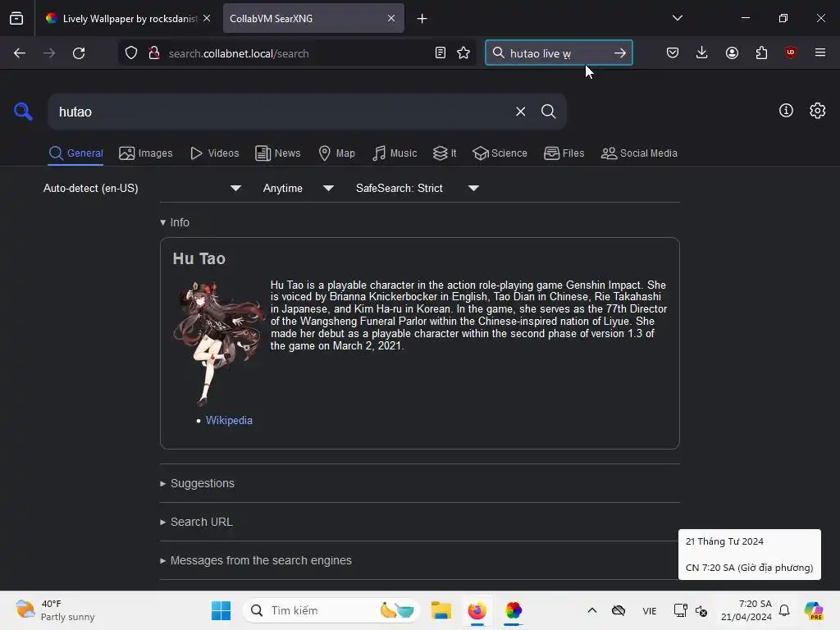Click the Windows taskbar search box
Viewport: 840px width, 630px height.
click(x=331, y=610)
